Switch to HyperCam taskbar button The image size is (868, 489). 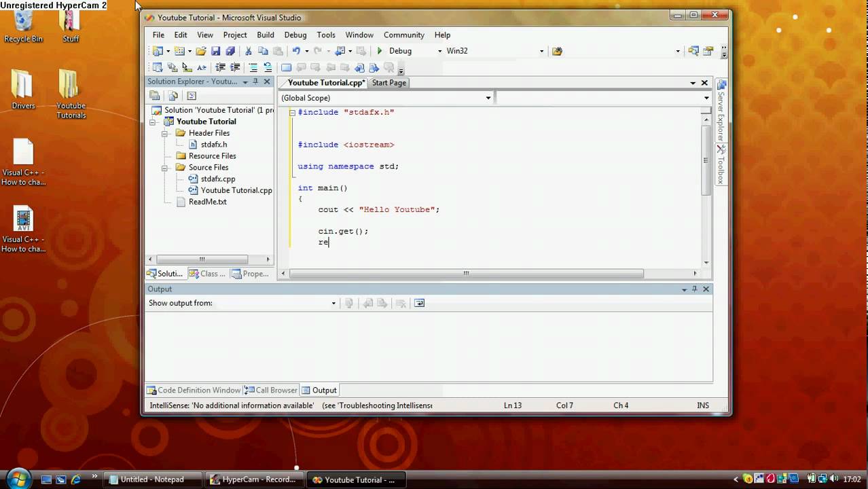coord(255,479)
